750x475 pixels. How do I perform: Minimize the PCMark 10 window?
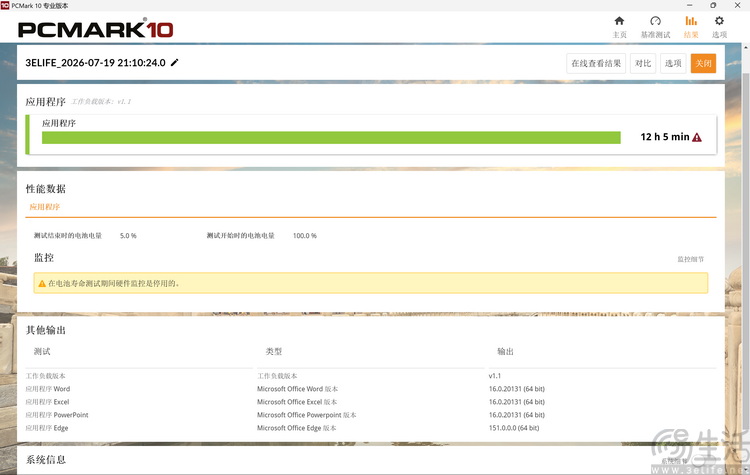(689, 5)
